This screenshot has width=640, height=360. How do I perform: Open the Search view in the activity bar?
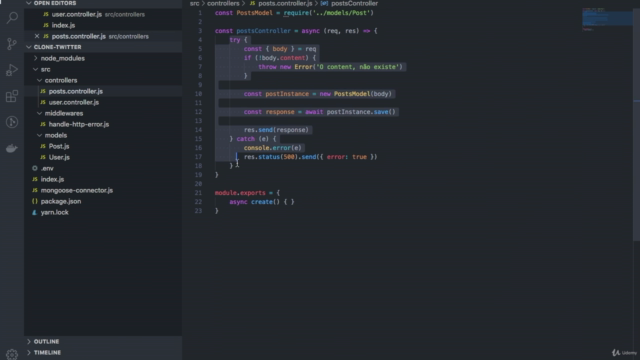click(x=12, y=18)
